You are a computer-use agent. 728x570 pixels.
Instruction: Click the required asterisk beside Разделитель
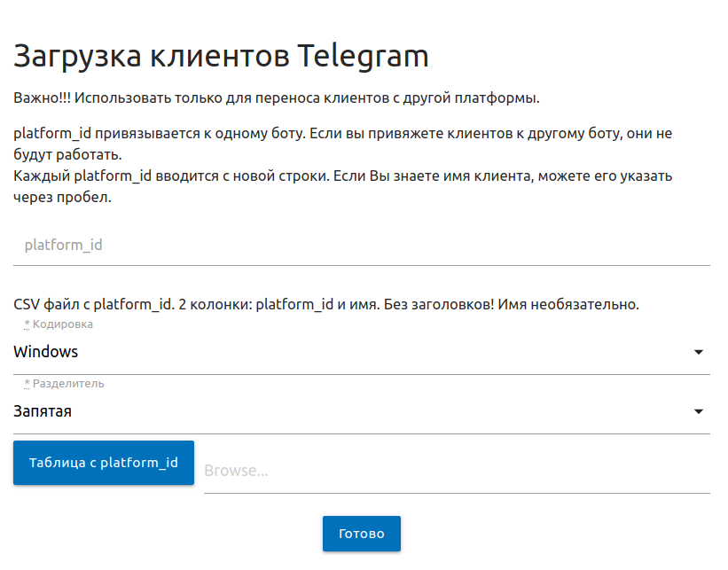27,384
